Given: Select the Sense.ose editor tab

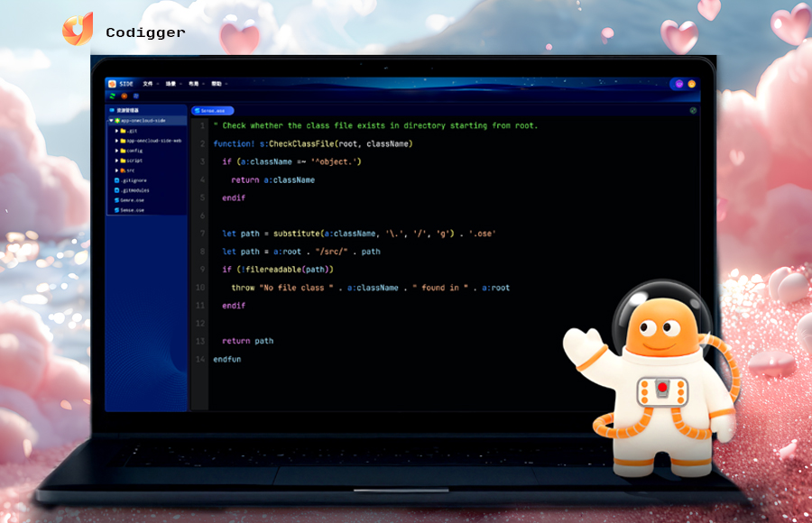Looking at the screenshot, I should (x=212, y=110).
